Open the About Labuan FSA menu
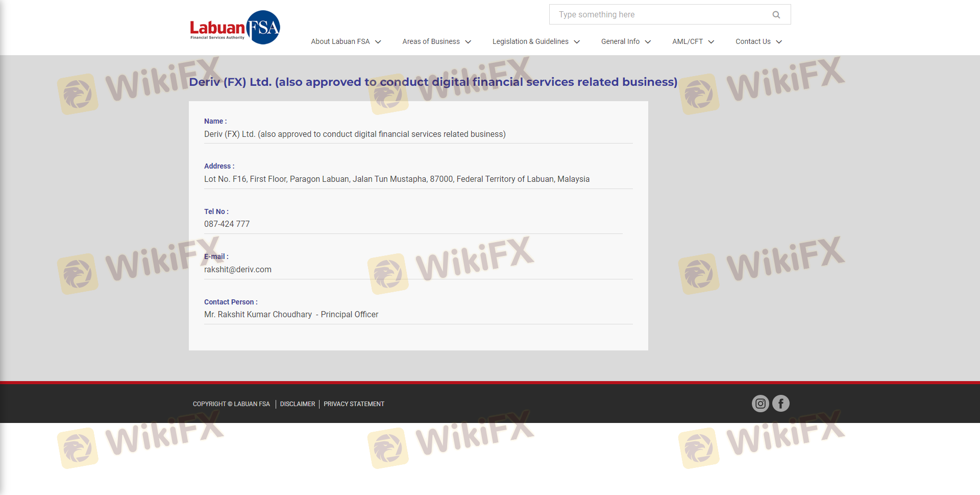Viewport: 980px width, 495px height. [340, 41]
